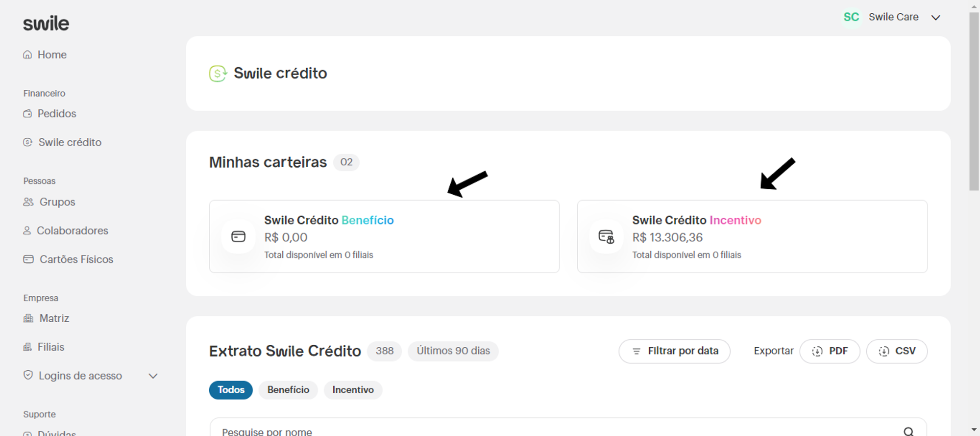Image resolution: width=980 pixels, height=436 pixels.
Task: Click the Incentivo wallet card icon
Action: coord(606,237)
